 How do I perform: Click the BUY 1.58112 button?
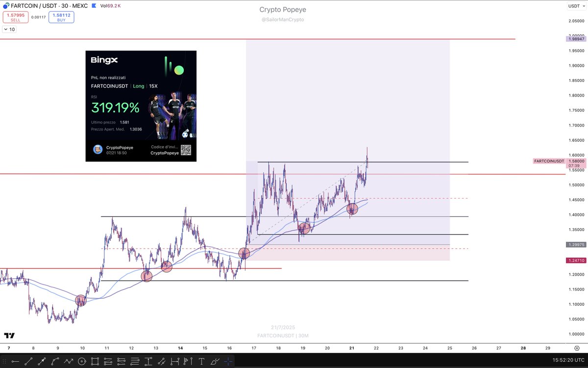[x=62, y=17]
